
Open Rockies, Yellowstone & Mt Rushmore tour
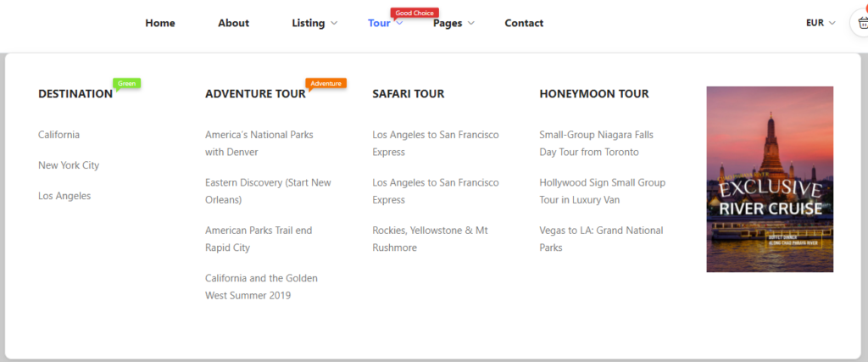tap(430, 239)
